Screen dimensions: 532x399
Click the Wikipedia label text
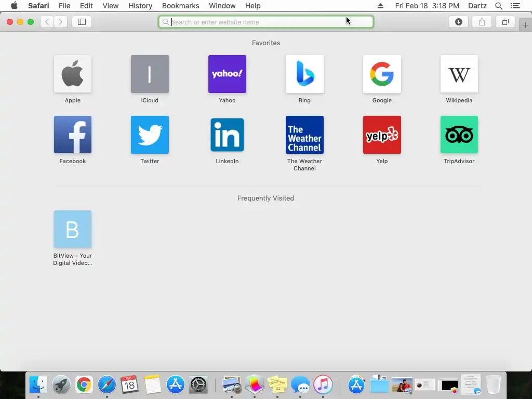459,100
